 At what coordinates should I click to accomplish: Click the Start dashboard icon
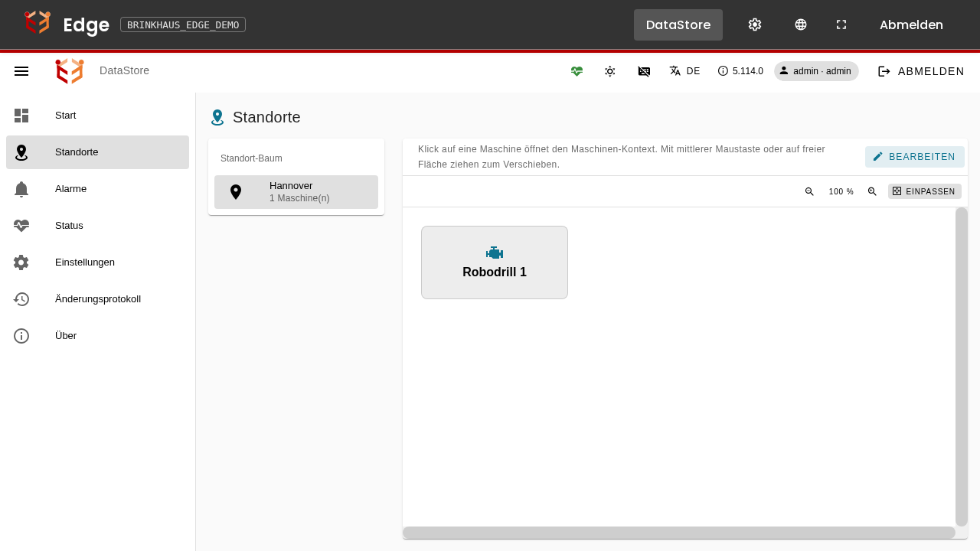pos(21,116)
